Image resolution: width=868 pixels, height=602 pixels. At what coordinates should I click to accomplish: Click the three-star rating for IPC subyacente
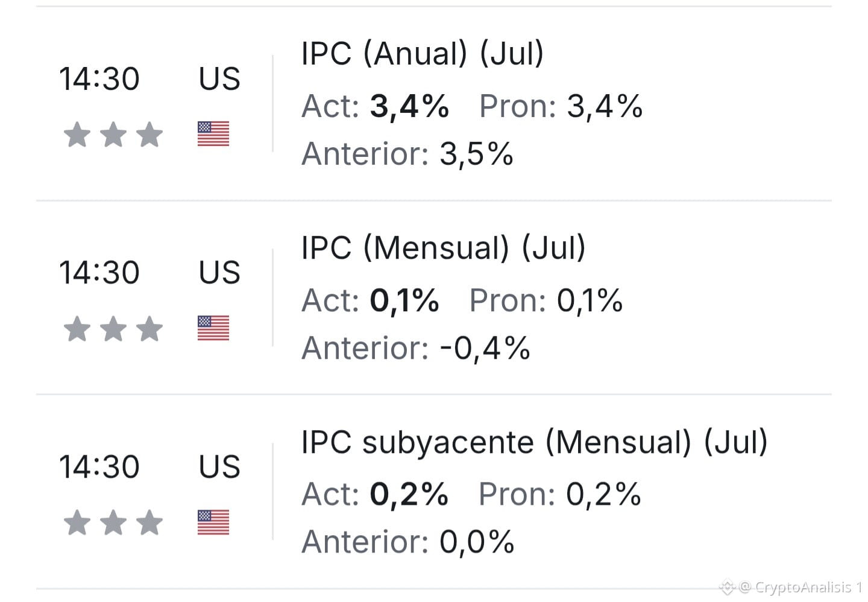pos(113,522)
